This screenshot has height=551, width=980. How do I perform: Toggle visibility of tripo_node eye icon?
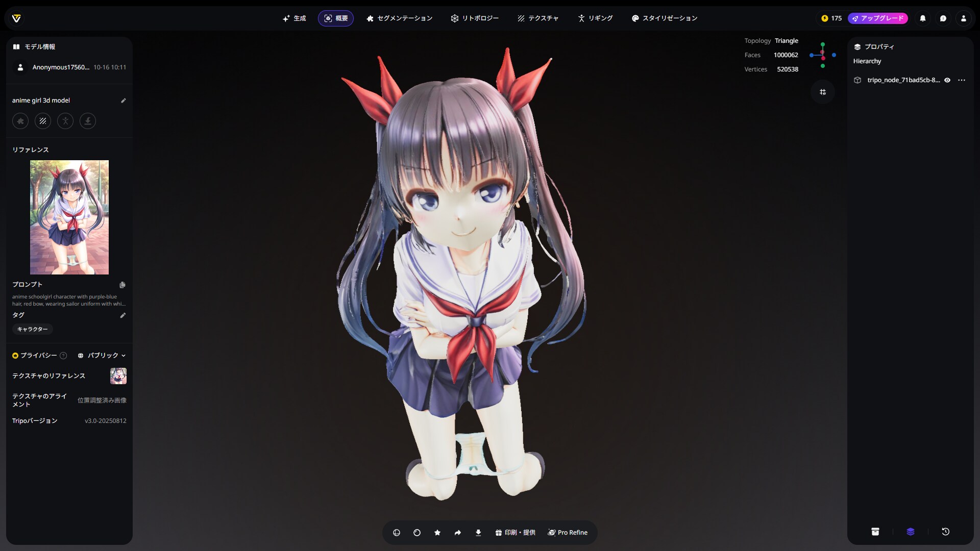click(x=947, y=80)
